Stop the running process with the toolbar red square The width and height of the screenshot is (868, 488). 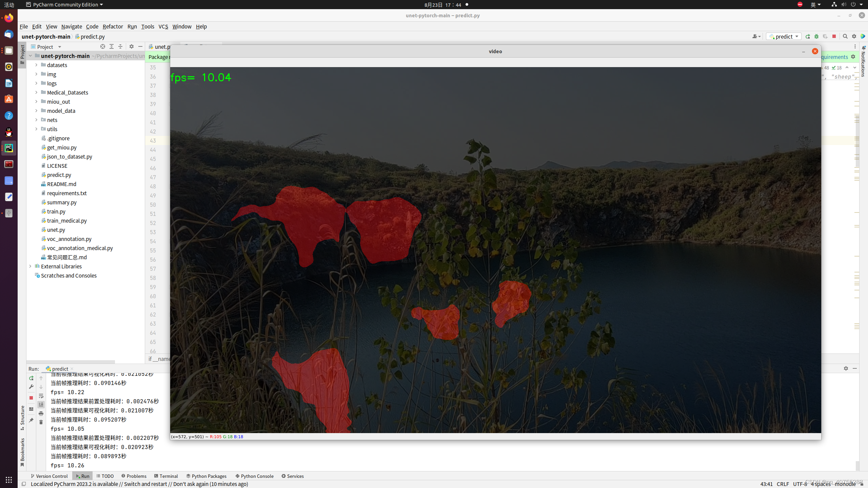[x=834, y=37]
